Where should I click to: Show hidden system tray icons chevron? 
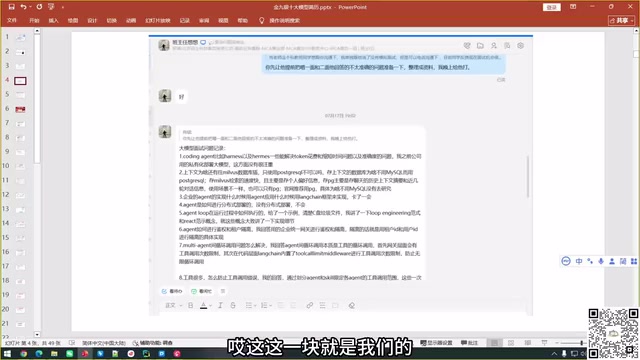coord(554,353)
